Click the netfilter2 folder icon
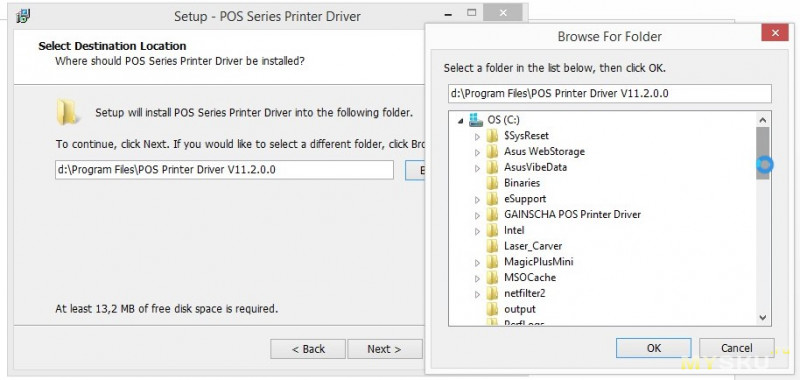Viewport: 800px width, 380px height. (x=492, y=293)
